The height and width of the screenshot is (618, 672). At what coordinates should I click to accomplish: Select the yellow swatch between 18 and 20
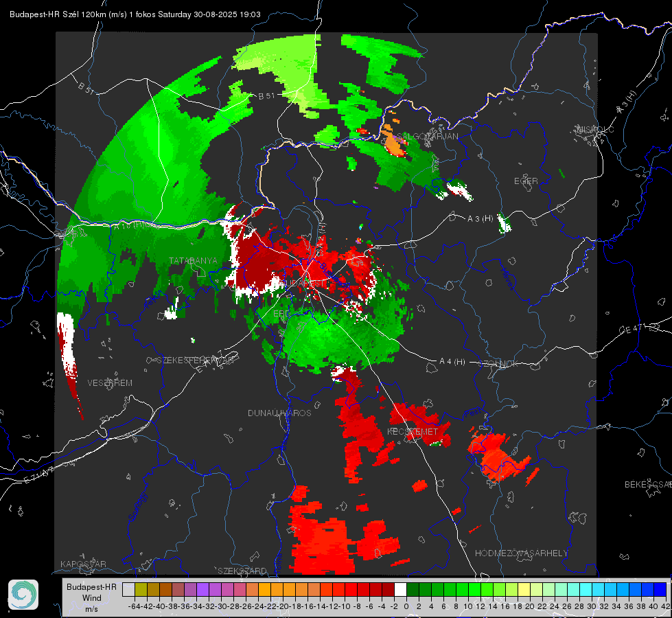[524, 590]
